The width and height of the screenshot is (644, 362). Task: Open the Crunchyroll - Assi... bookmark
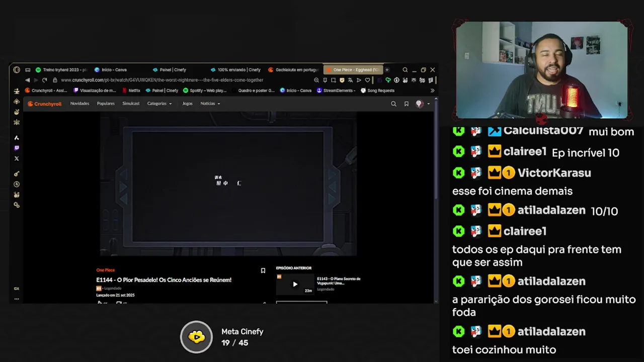[46, 90]
